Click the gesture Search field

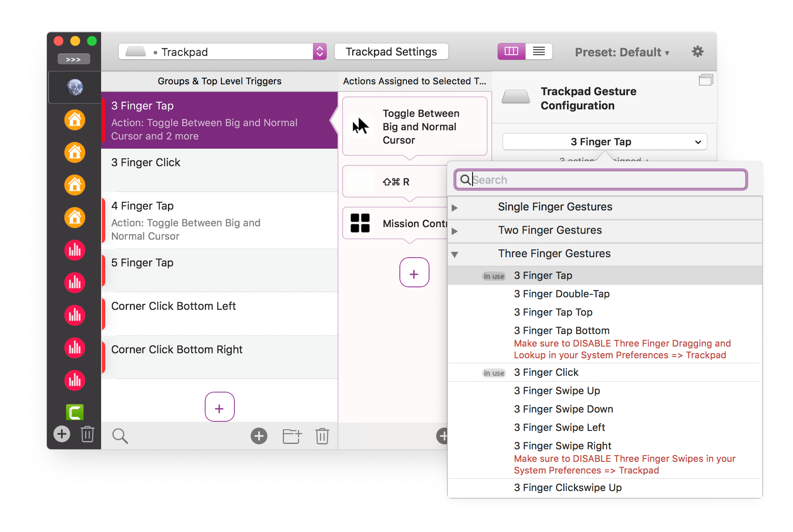click(606, 180)
